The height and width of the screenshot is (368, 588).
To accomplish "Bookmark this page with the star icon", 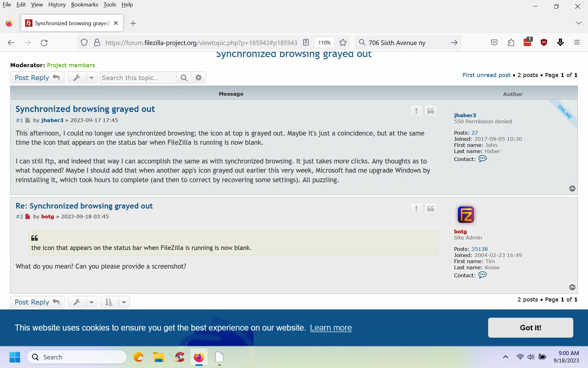I will [343, 43].
